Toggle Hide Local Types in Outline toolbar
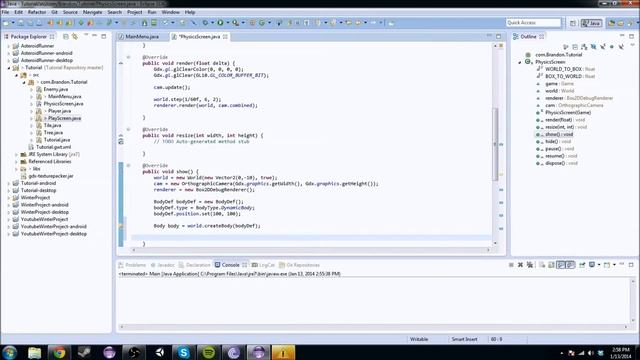The height and width of the screenshot is (360, 640). pyautogui.click(x=621, y=47)
